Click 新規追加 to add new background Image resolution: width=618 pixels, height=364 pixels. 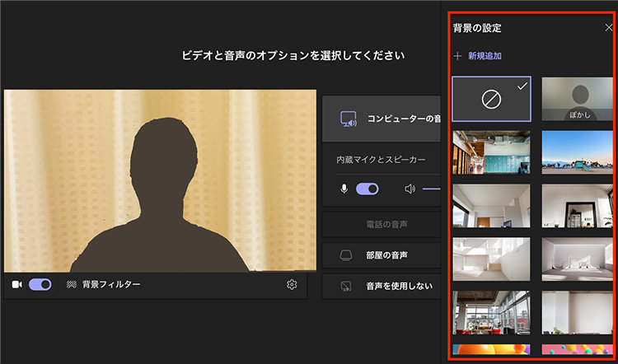tap(485, 56)
